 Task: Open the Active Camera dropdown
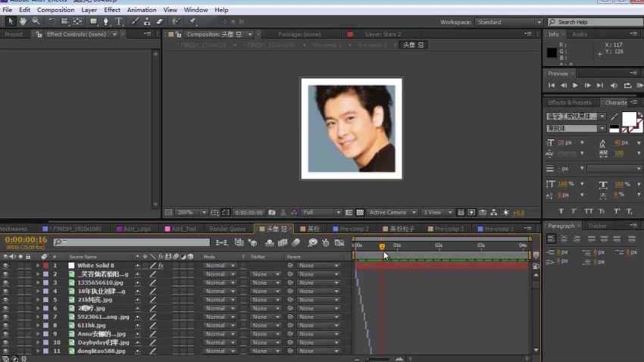pyautogui.click(x=392, y=213)
